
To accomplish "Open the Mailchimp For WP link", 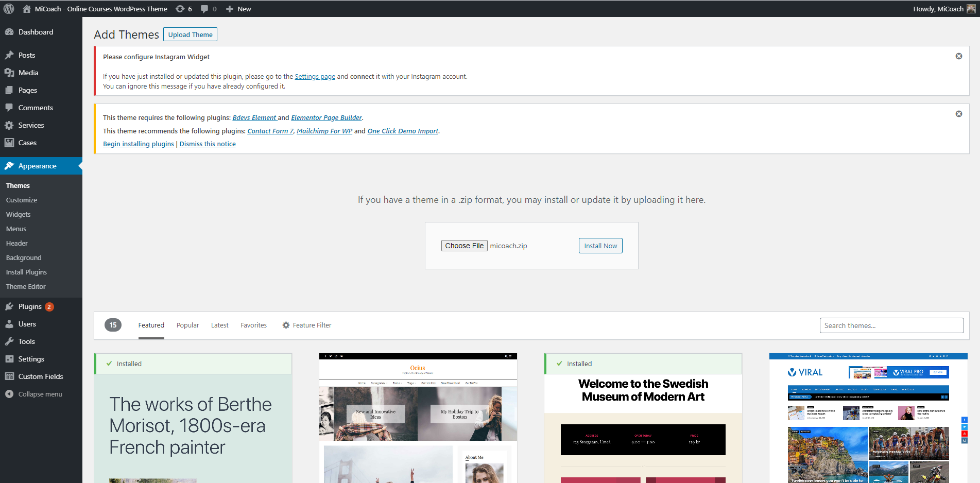I will [x=324, y=131].
